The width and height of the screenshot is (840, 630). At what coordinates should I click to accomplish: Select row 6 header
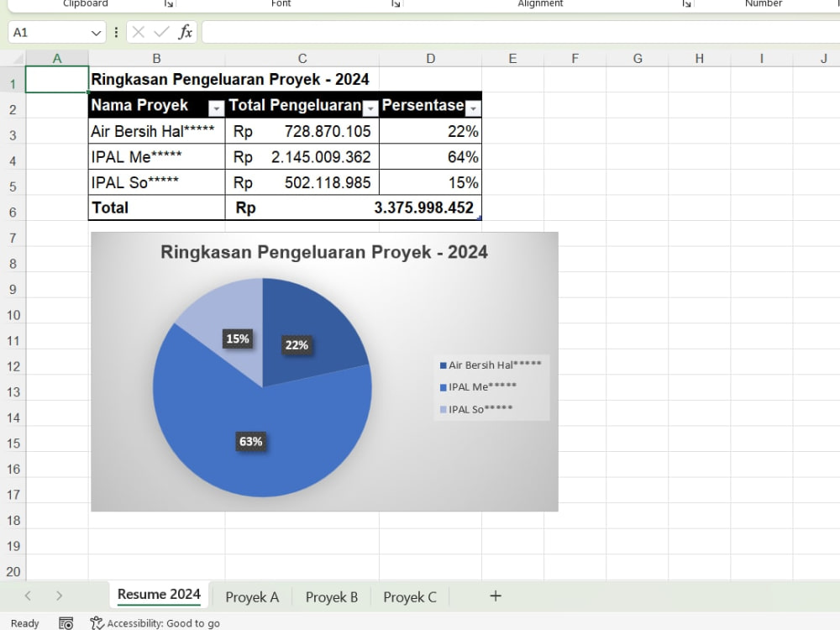coord(13,213)
